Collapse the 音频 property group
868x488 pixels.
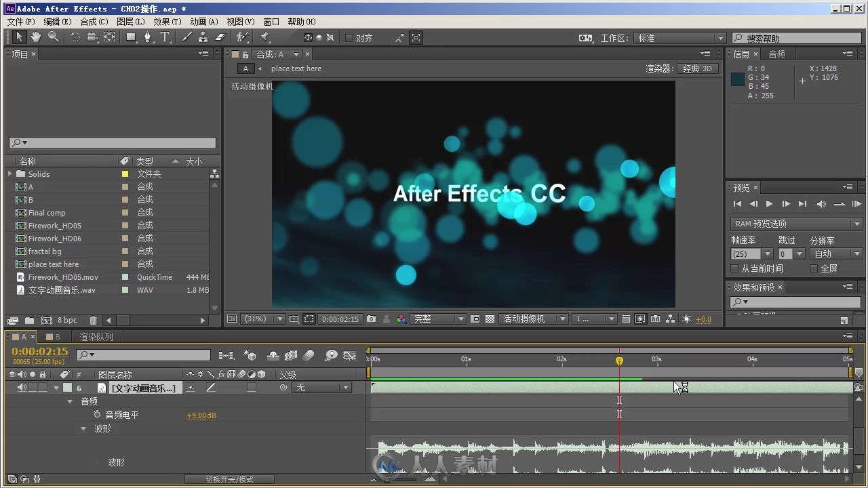[x=69, y=401]
